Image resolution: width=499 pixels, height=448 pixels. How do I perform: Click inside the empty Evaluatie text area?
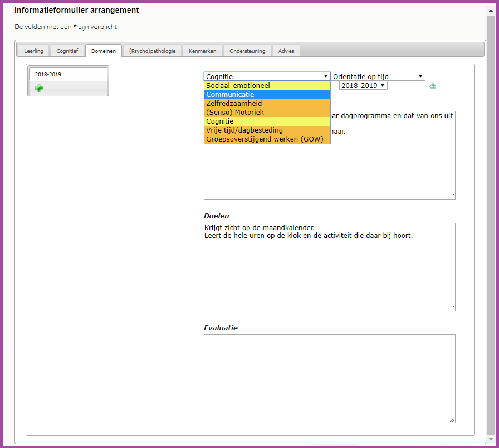pos(329,378)
